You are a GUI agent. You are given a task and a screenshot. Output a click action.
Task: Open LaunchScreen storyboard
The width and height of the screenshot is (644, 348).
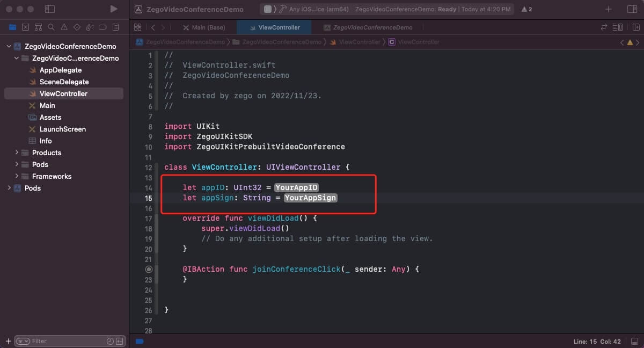tap(64, 129)
